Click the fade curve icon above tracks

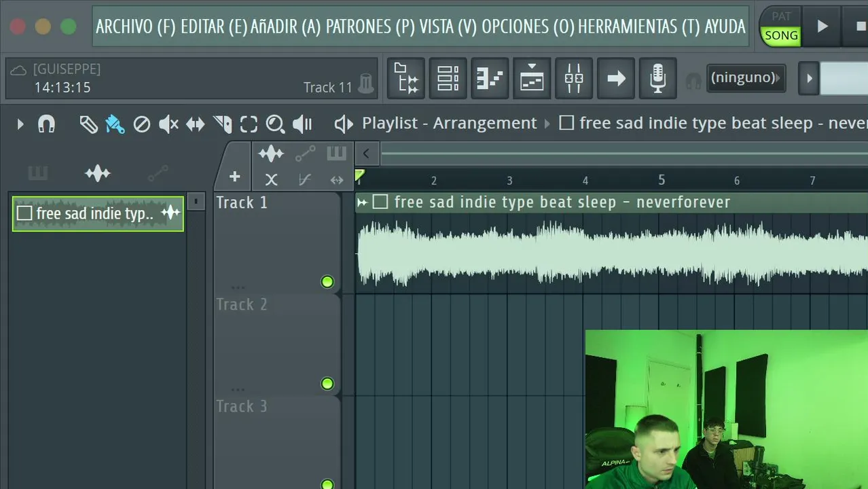pos(304,180)
